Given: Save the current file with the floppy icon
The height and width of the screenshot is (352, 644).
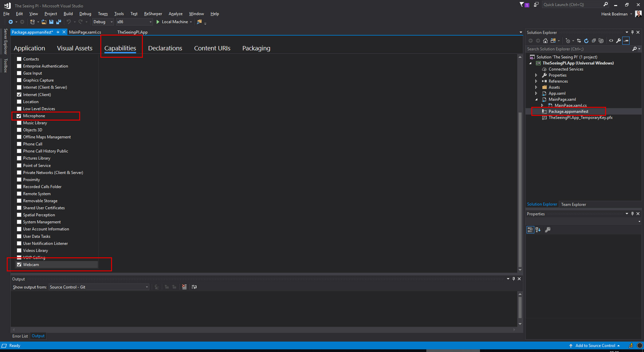Looking at the screenshot, I should [x=51, y=22].
